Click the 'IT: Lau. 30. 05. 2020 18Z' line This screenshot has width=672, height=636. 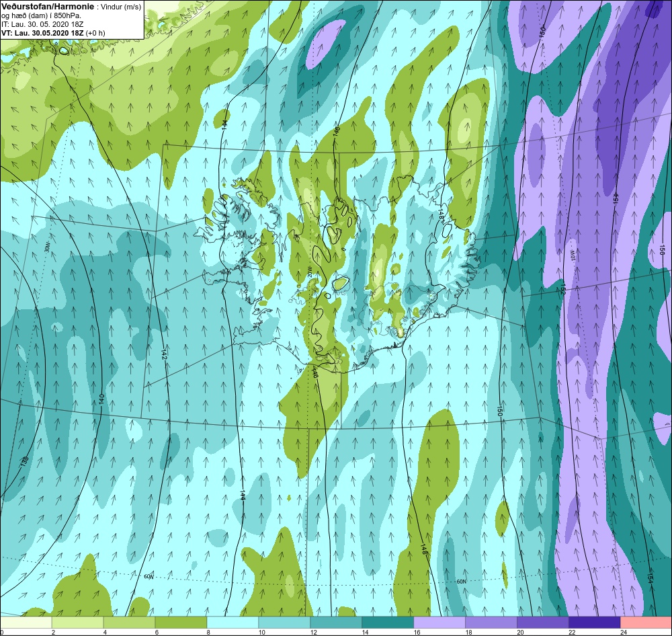(x=42, y=24)
